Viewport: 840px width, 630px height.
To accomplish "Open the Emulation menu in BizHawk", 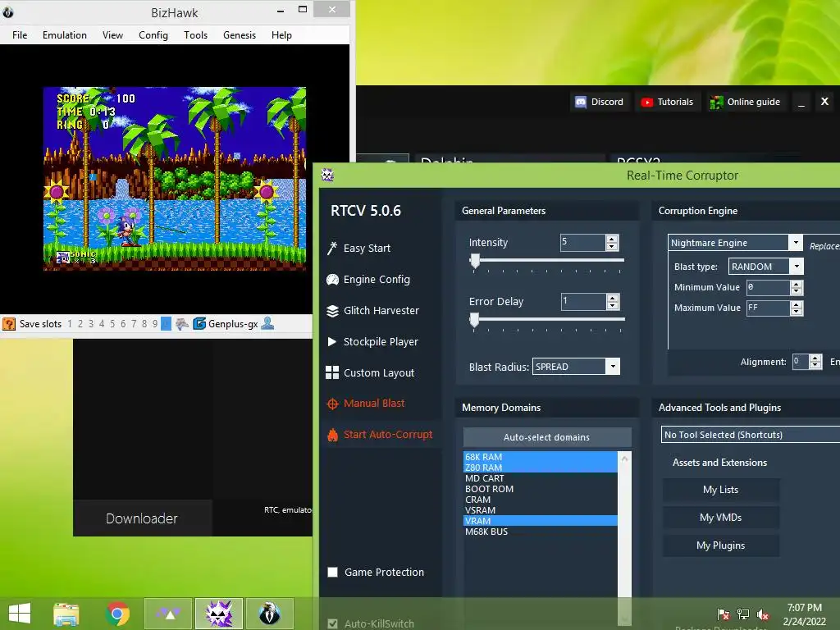I will [65, 34].
